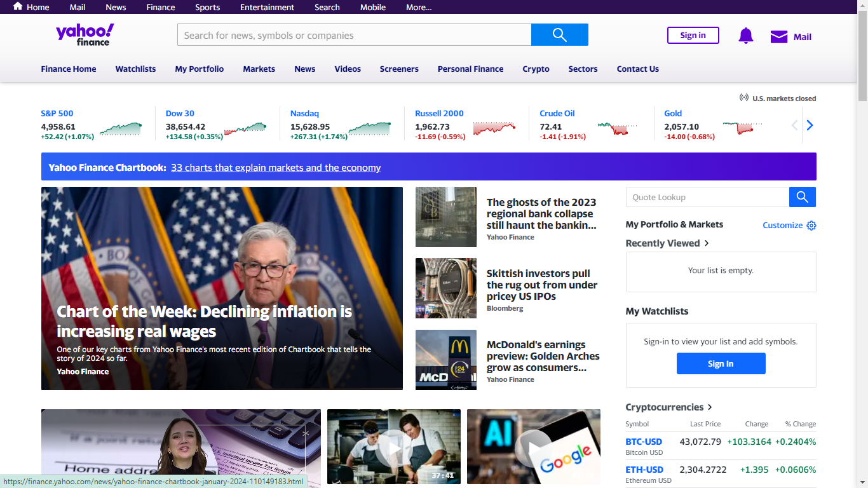Image resolution: width=868 pixels, height=488 pixels.
Task: Open 33 charts that explain markets link
Action: coord(276,168)
